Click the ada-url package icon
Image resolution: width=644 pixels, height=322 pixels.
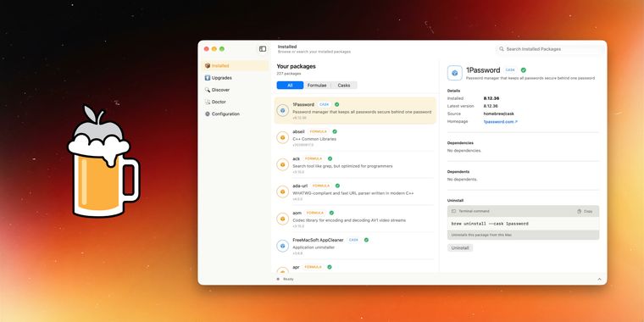click(282, 192)
